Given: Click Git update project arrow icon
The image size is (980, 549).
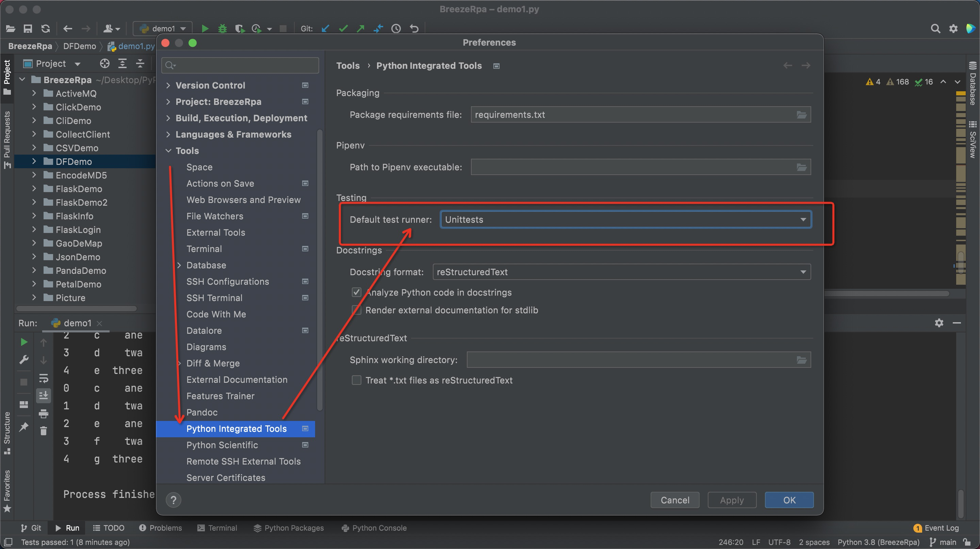Looking at the screenshot, I should point(325,29).
